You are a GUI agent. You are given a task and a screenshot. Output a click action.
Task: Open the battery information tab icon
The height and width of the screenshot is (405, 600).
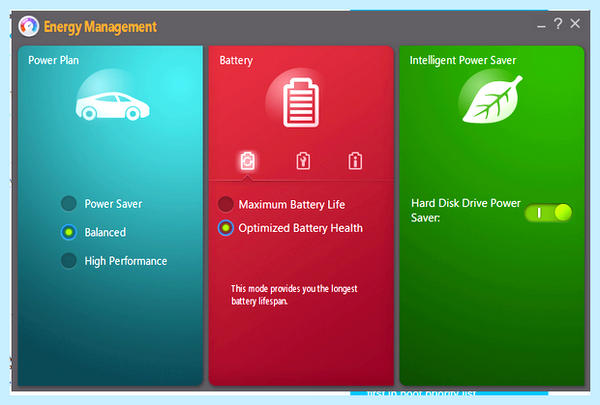tap(355, 161)
